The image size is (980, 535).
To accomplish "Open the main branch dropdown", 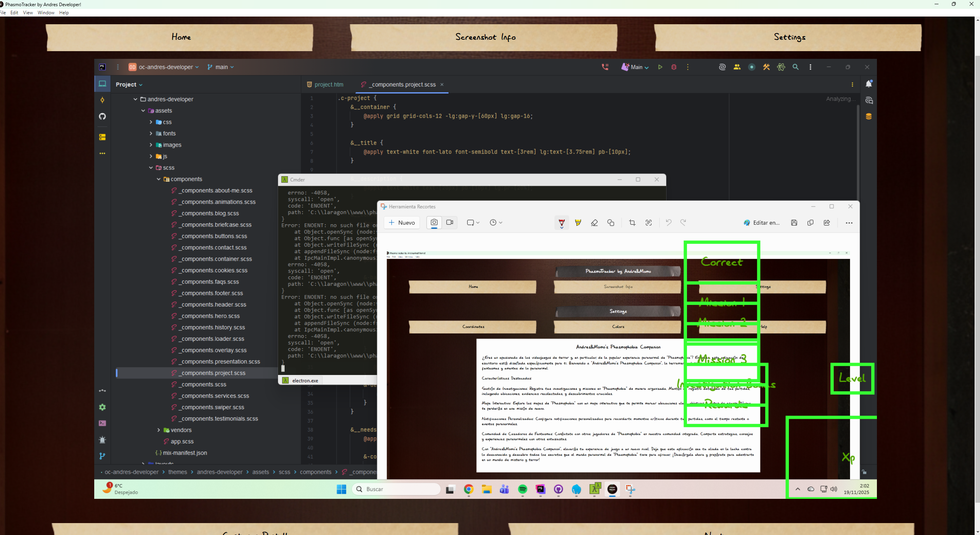I will coord(221,67).
